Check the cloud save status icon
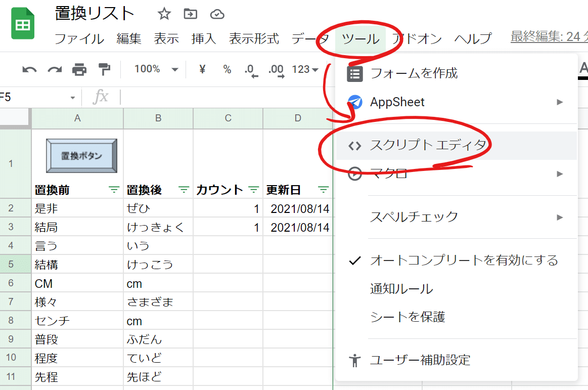 217,14
